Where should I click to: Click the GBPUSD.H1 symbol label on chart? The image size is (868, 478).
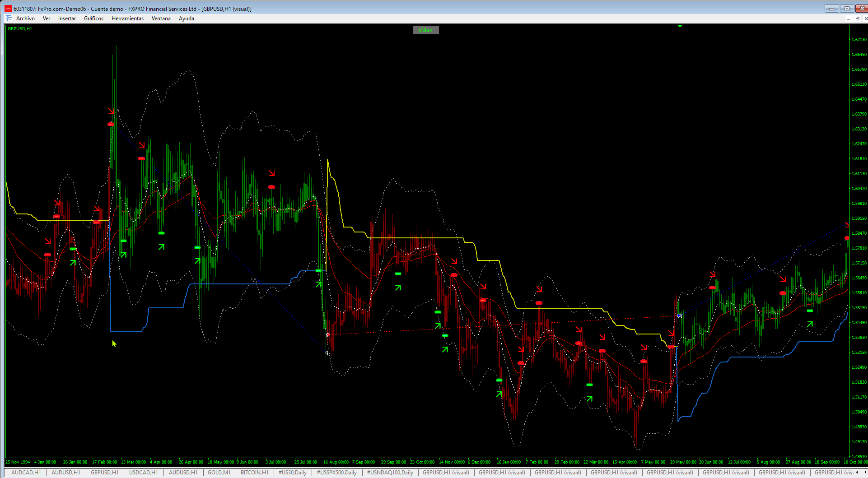pos(20,29)
